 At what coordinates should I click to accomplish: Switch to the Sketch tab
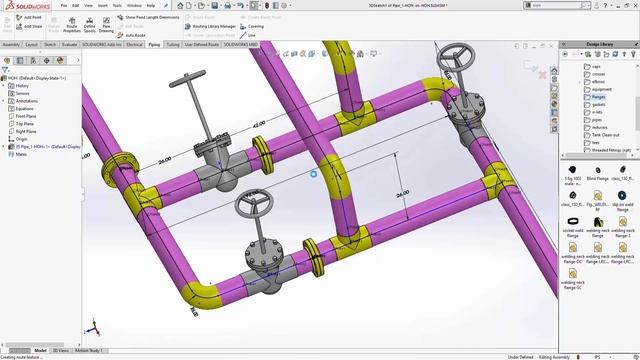[x=50, y=44]
